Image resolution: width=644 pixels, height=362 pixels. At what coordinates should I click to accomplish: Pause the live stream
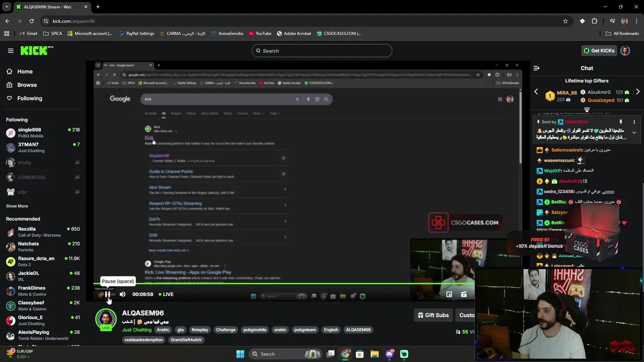click(107, 294)
